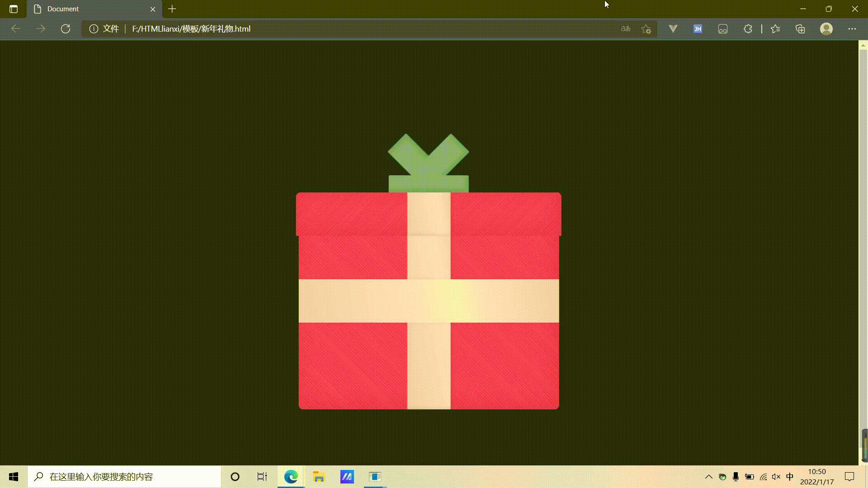Screen dimensions: 868x488
Task: Open the Vue DevTools extension icon
Action: (673, 28)
